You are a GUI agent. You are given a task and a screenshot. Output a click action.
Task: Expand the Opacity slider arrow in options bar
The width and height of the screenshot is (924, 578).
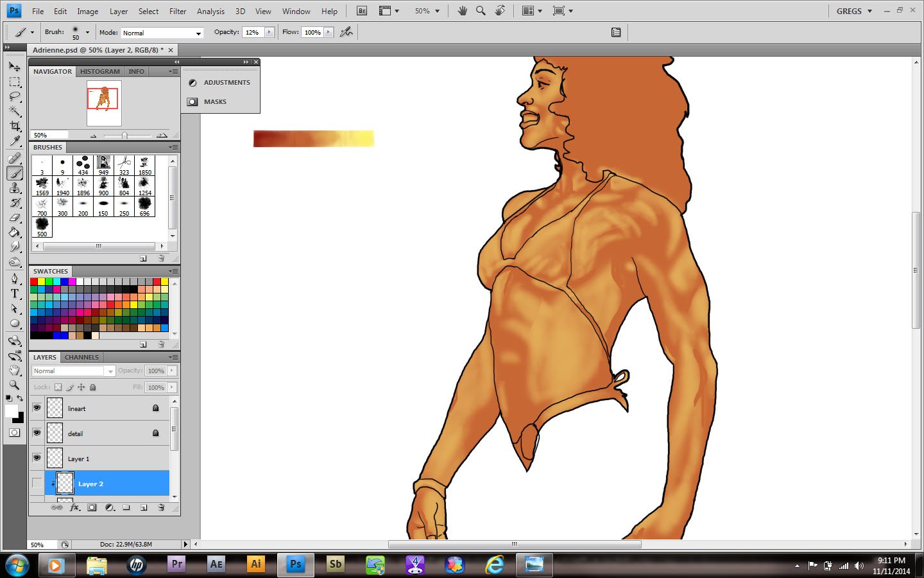[269, 32]
